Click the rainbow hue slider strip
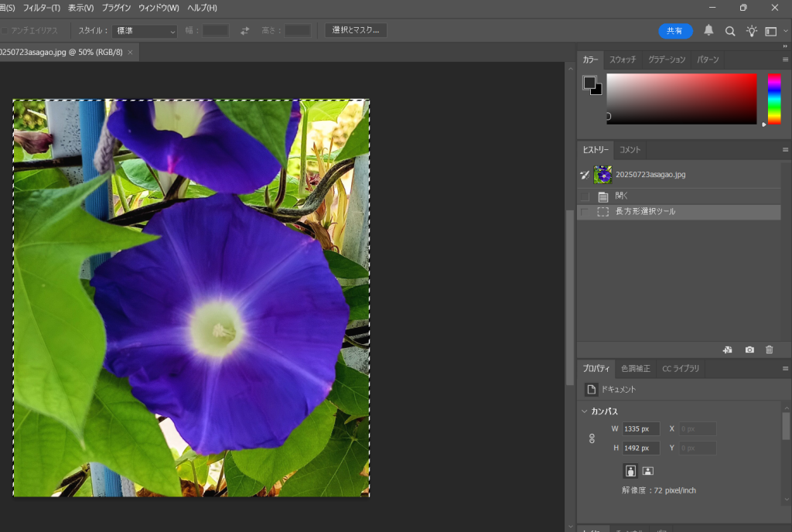This screenshot has width=792, height=532. click(773, 99)
